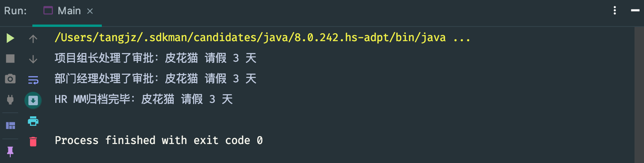Screen dimensions: 644x163
Task: Clear all console output with trash icon
Action: [x=33, y=141]
